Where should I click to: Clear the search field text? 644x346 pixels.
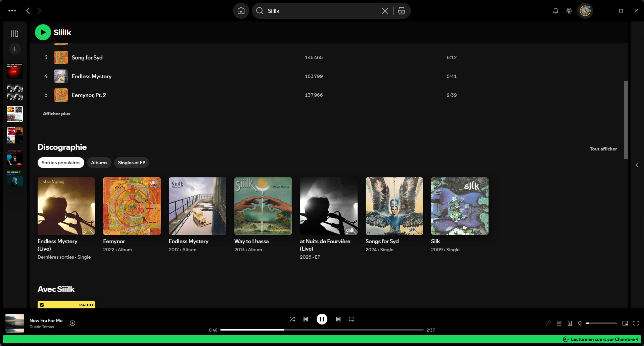tap(385, 11)
